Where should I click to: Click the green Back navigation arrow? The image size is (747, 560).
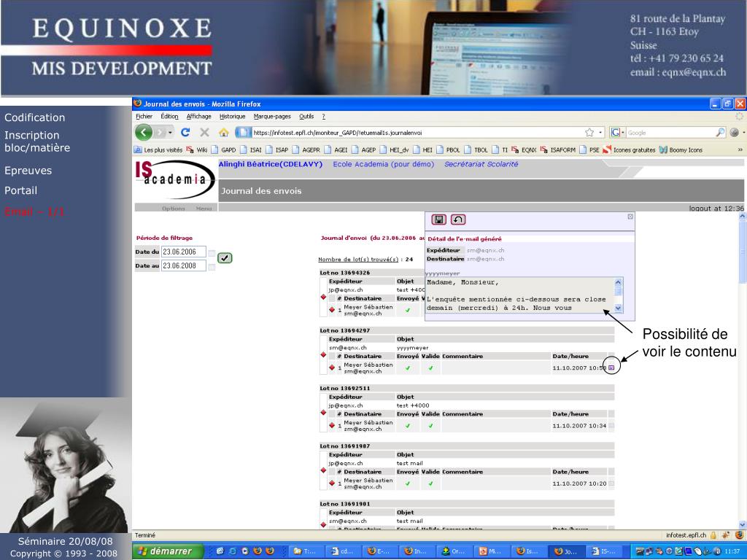144,133
